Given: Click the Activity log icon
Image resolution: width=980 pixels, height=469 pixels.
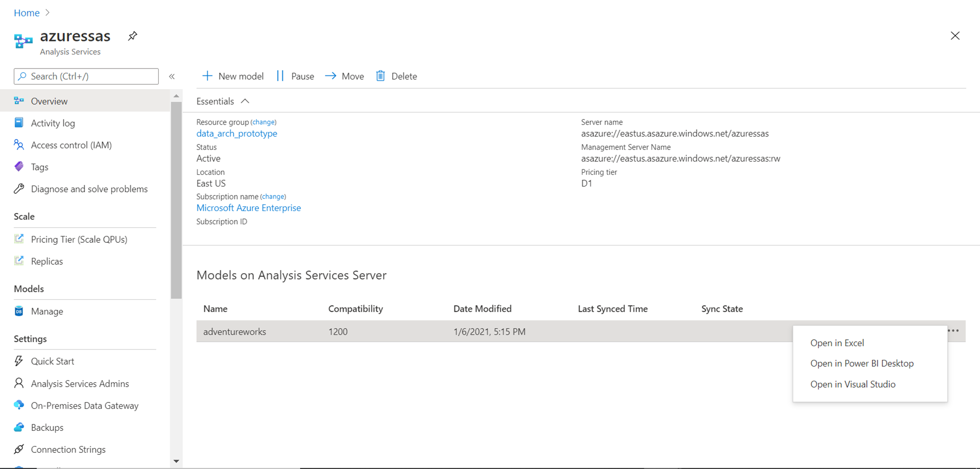Looking at the screenshot, I should coord(19,123).
